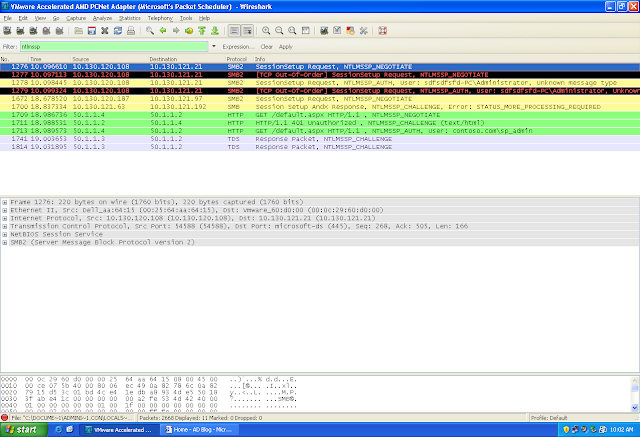Click into the ntlmssp filter field
This screenshot has width=640, height=437.
114,47
